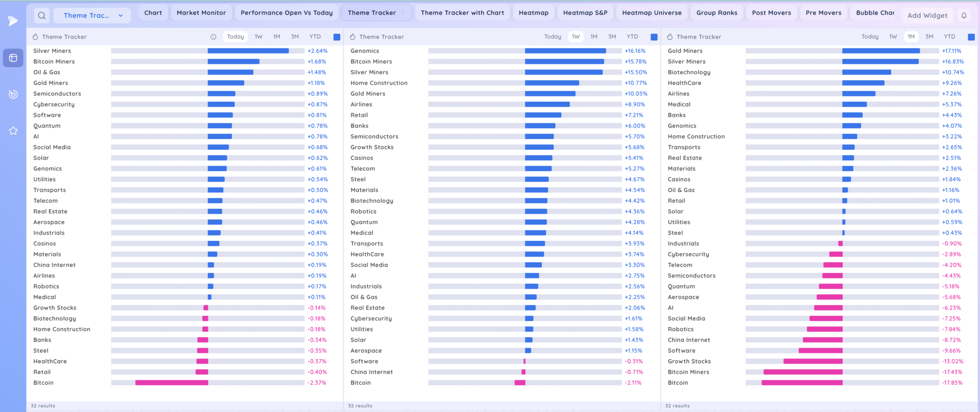Switch to the Heatmap S&P tab
The width and height of the screenshot is (980, 412).
point(585,13)
